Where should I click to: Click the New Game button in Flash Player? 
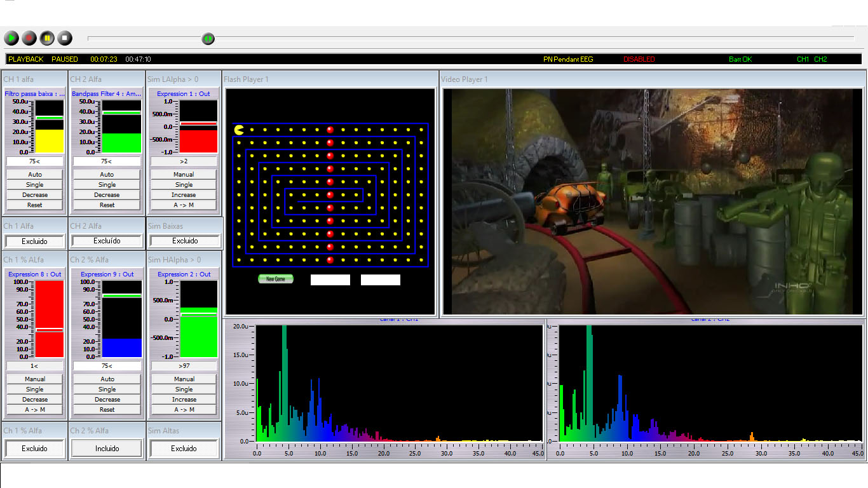(276, 279)
